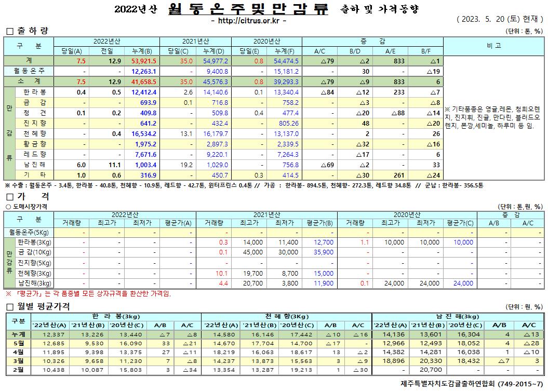Image resolution: width=548 pixels, height=392 pixels.
Task: Click the square marker beside 가 격 heading
Action: [9, 196]
